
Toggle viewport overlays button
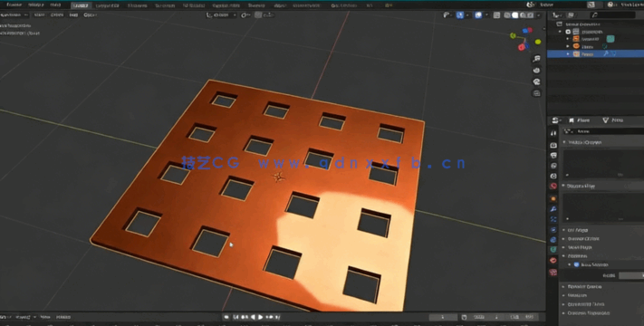click(x=478, y=14)
